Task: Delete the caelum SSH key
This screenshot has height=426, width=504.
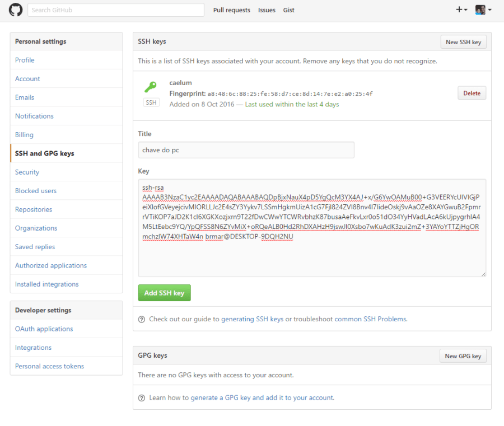Action: tap(472, 93)
